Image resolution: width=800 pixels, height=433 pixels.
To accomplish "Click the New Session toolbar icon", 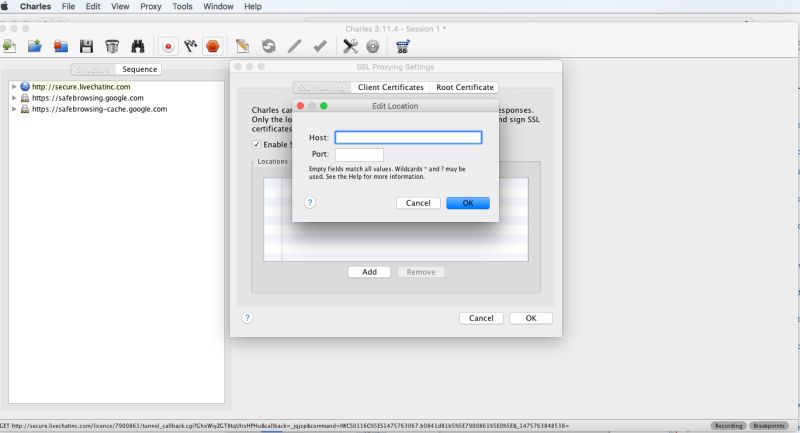I will click(9, 46).
